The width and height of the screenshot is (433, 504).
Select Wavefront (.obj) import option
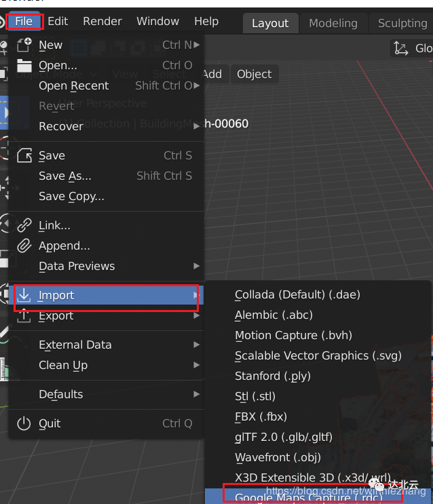click(x=278, y=457)
